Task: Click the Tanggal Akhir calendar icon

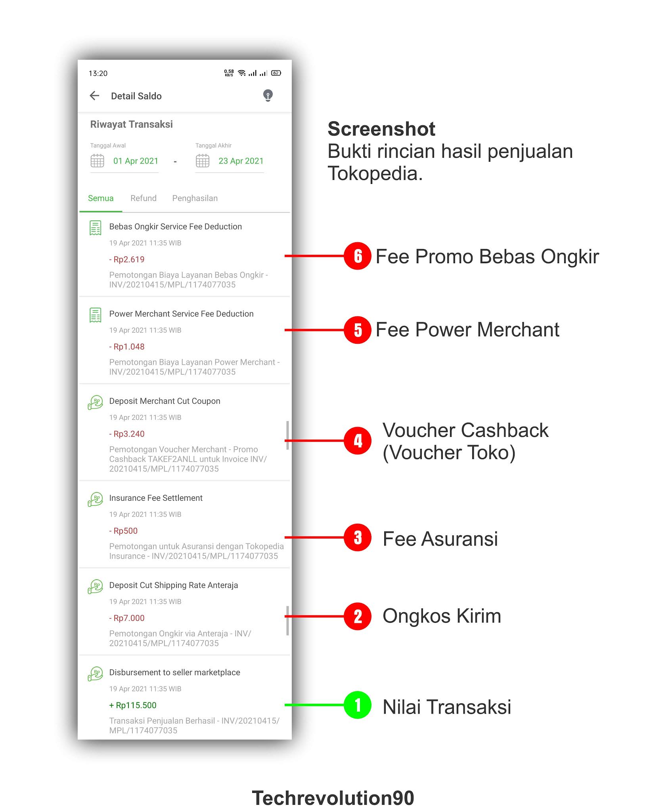Action: point(203,161)
